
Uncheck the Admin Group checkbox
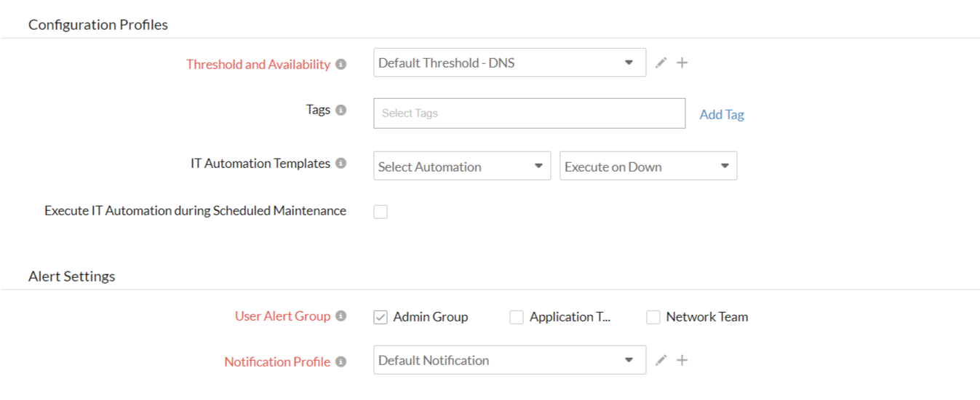(381, 317)
